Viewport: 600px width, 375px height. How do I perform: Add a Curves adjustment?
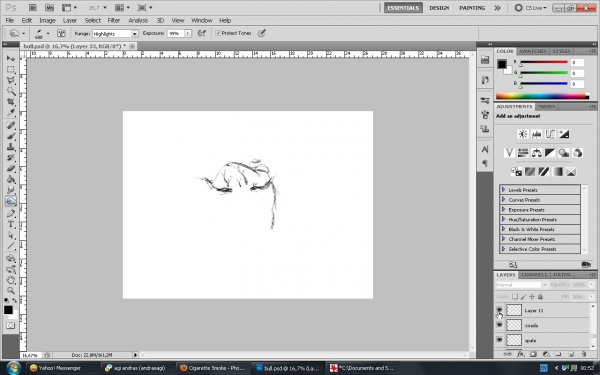550,134
